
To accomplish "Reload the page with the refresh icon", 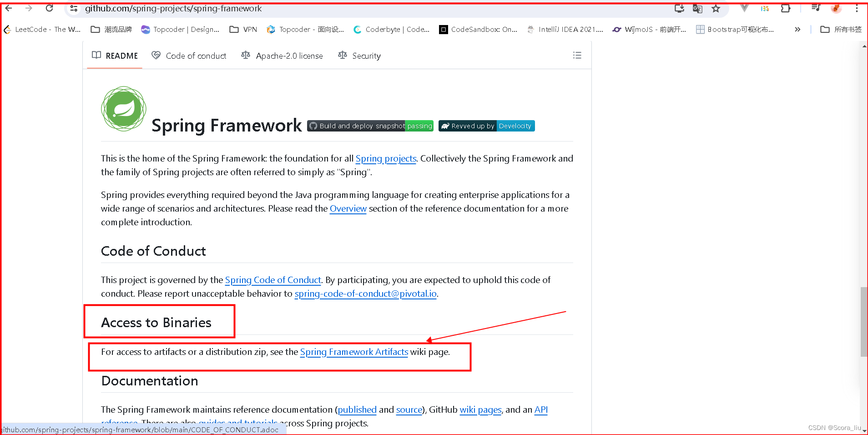I will [x=49, y=8].
